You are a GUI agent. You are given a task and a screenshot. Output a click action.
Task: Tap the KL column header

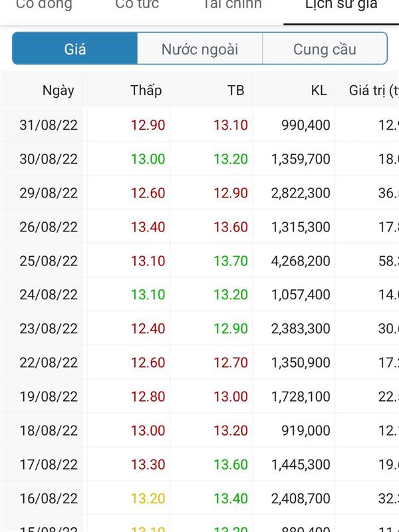[319, 90]
